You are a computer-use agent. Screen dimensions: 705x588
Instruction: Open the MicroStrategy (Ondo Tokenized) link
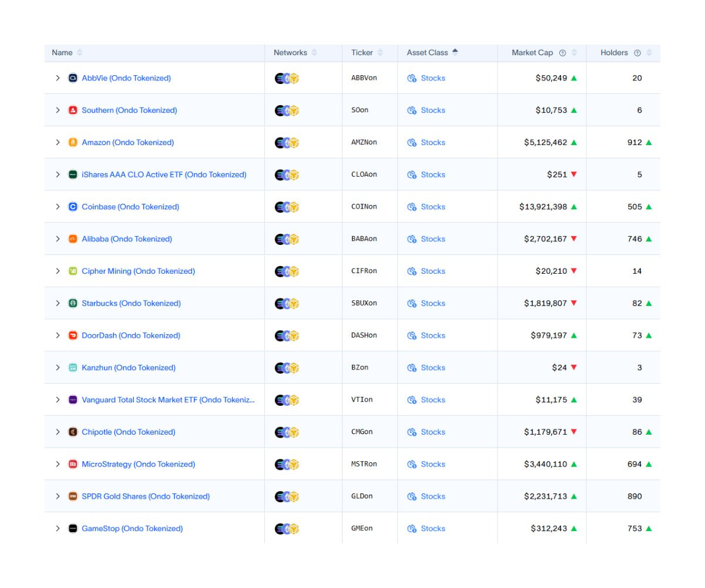point(139,464)
